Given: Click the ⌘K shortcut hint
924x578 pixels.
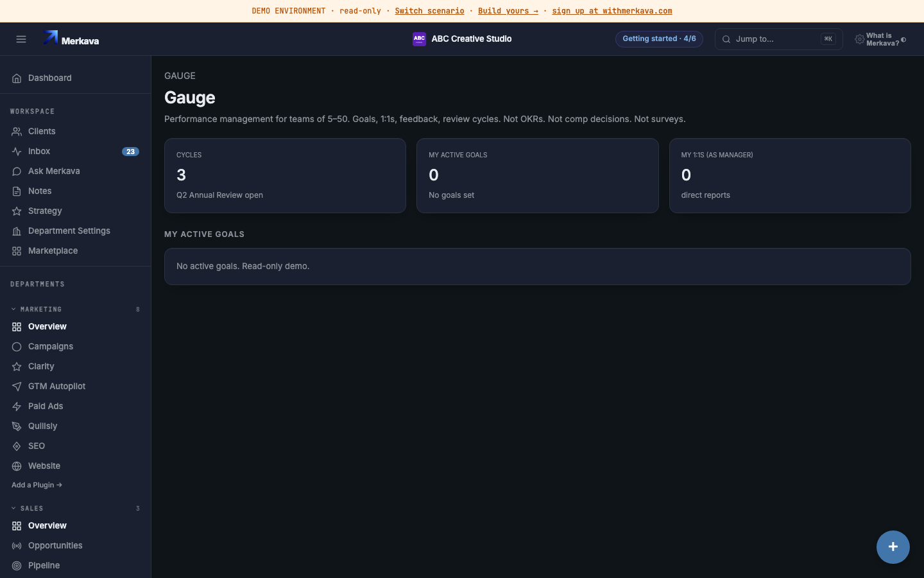Looking at the screenshot, I should (828, 39).
